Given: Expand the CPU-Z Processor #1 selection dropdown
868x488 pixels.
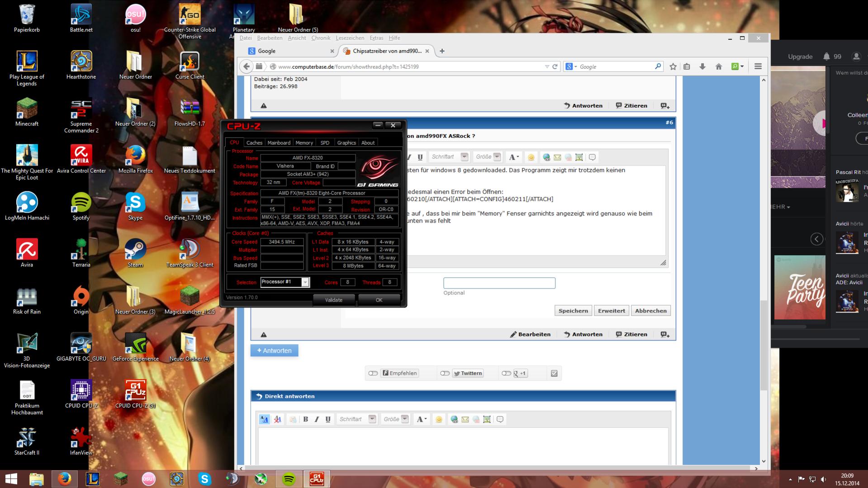Looking at the screenshot, I should 305,282.
